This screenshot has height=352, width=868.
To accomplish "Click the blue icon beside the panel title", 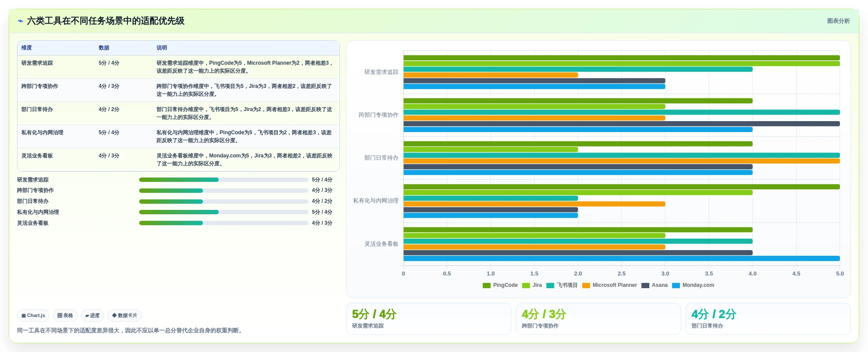I will point(21,21).
